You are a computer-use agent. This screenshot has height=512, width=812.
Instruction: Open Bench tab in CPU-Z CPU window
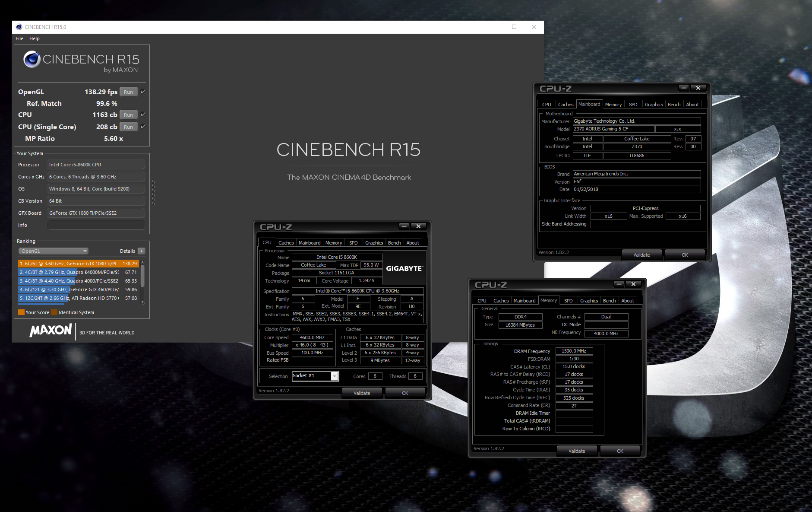[x=394, y=243]
